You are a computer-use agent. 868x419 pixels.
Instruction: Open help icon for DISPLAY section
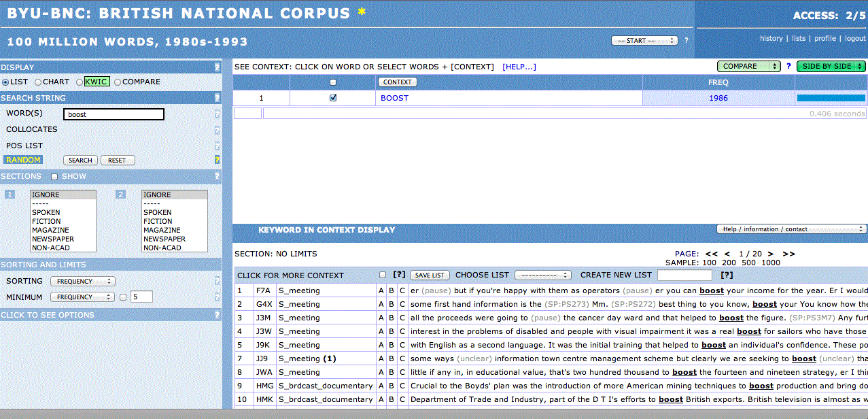(x=218, y=67)
